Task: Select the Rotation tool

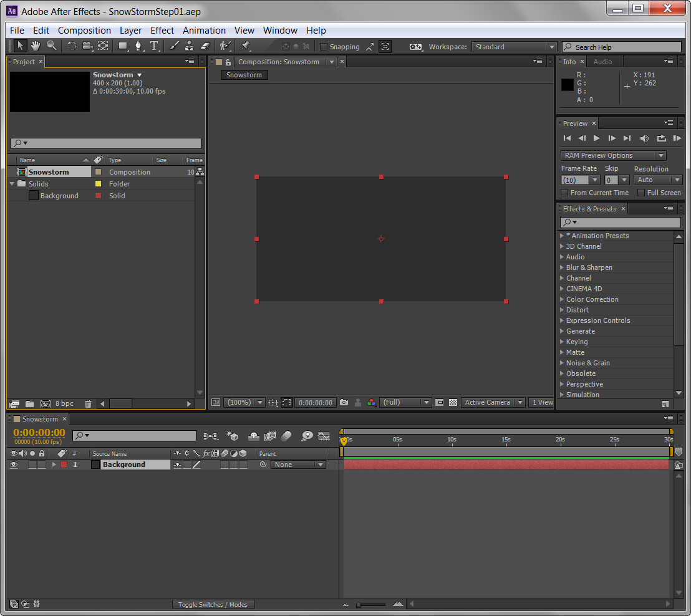Action: click(71, 46)
